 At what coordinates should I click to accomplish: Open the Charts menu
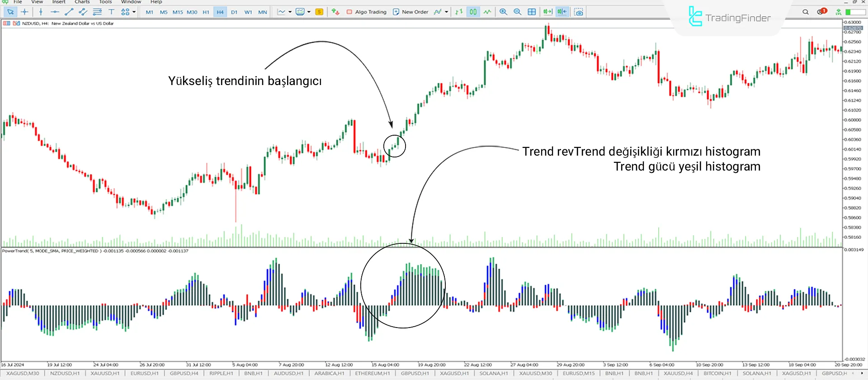82,2
